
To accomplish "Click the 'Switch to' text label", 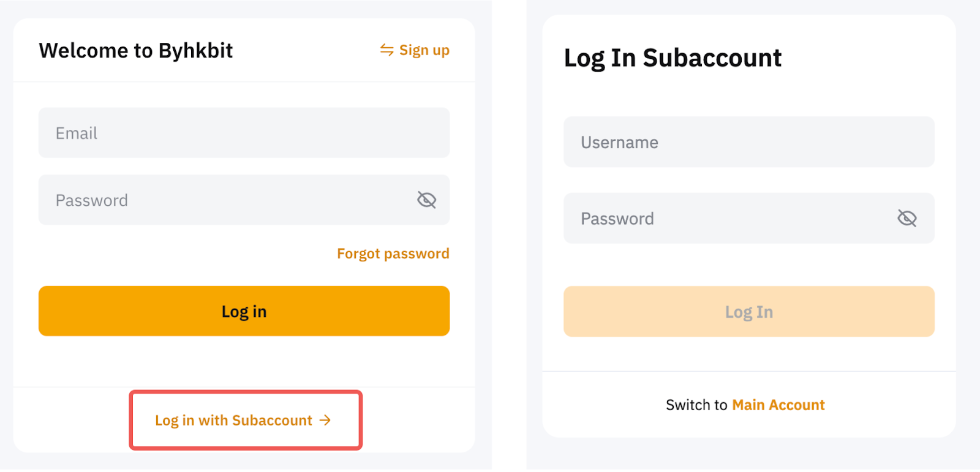I will click(x=696, y=405).
